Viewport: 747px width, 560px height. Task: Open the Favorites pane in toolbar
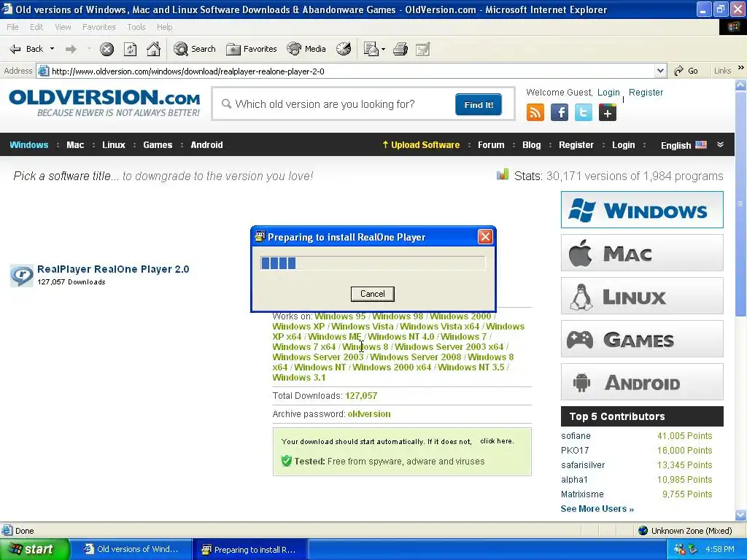pyautogui.click(x=251, y=49)
